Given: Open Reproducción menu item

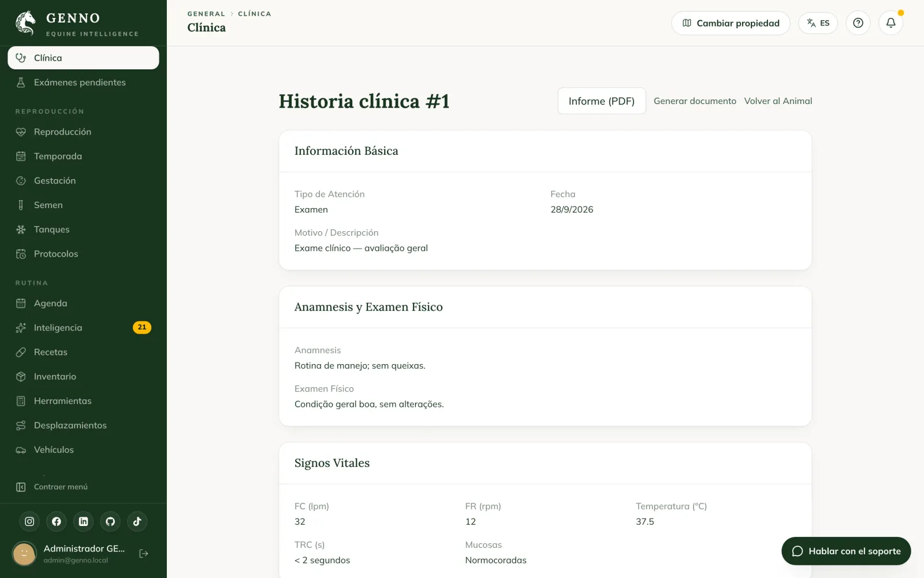Looking at the screenshot, I should click(x=83, y=132).
